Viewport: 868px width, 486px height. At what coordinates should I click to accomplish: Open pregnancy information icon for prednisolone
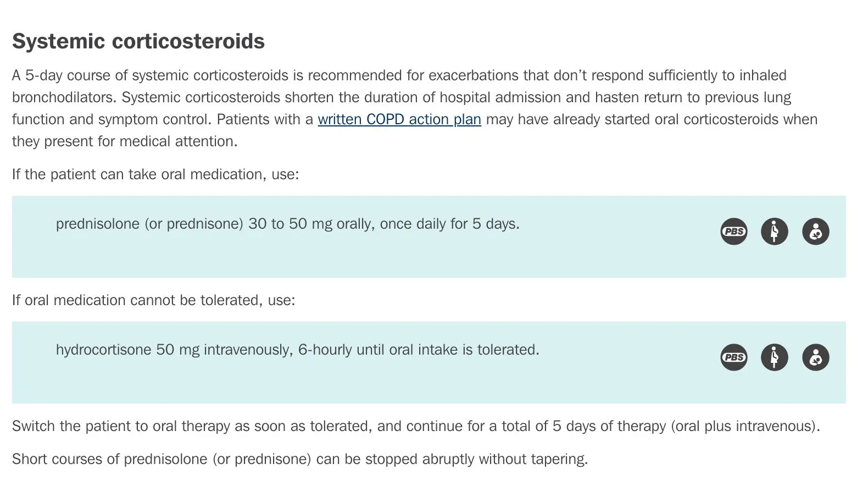coord(774,231)
